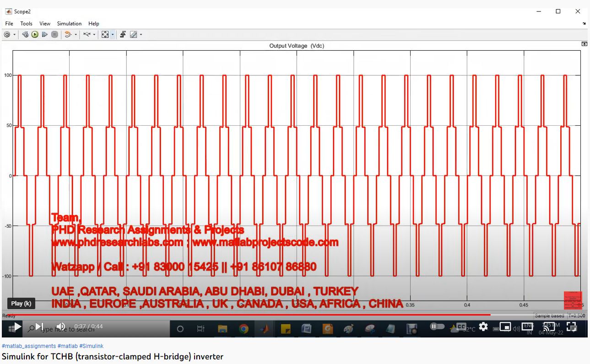This screenshot has height=364, width=590.
Task: Open the video player settings gear
Action: (483, 327)
